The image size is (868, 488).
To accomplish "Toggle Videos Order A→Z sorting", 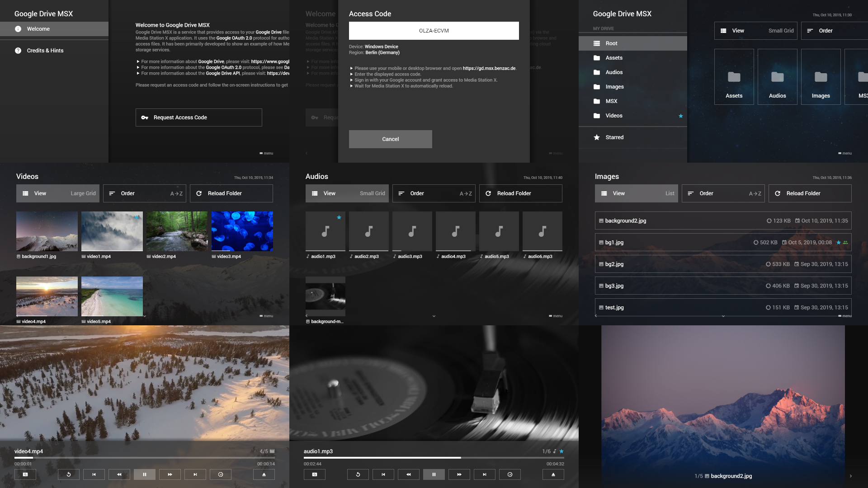I will click(145, 193).
